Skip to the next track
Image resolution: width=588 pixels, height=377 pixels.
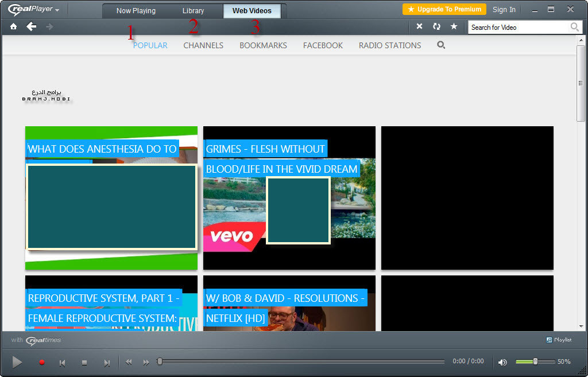(106, 363)
